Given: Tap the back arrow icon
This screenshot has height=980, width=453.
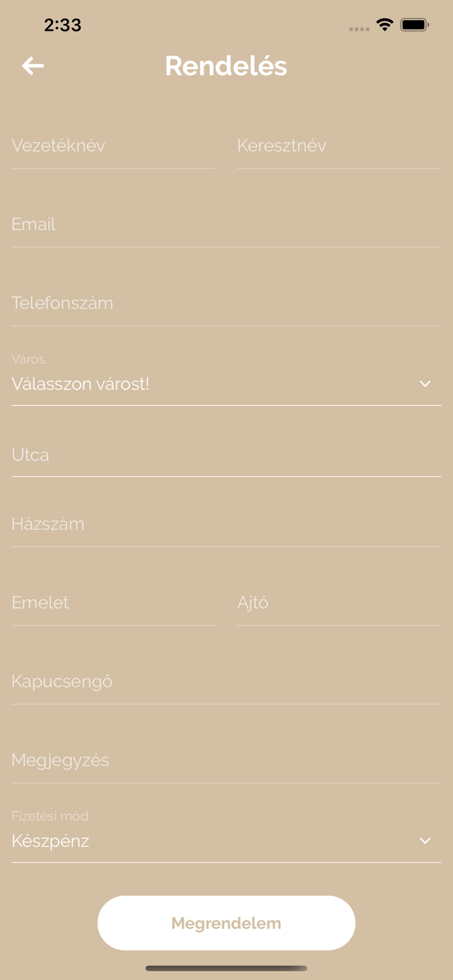Looking at the screenshot, I should tap(33, 65).
